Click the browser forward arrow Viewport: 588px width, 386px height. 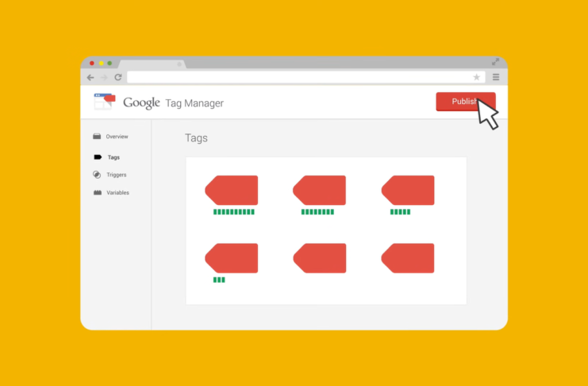(x=104, y=77)
